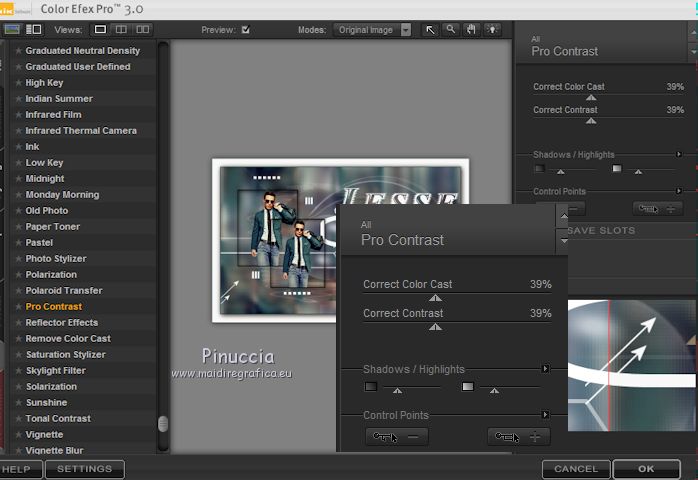Expand Shadows / Highlights in enlarged panel
Viewport: 698px width, 480px height.
click(x=545, y=369)
